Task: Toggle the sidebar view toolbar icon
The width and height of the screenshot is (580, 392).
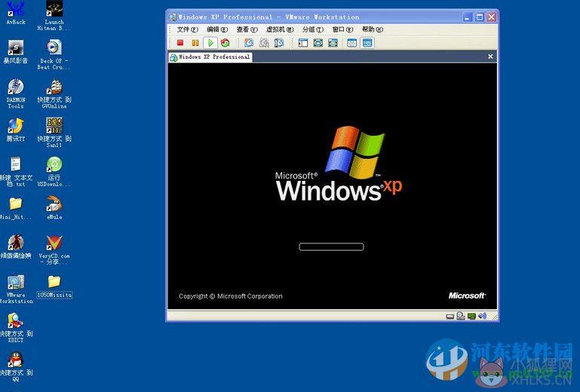Action: (303, 43)
